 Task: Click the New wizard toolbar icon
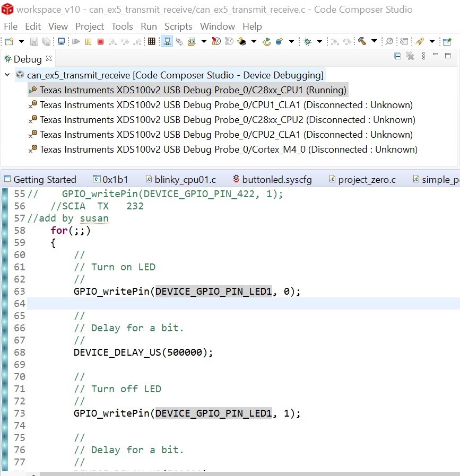pyautogui.click(x=10, y=41)
